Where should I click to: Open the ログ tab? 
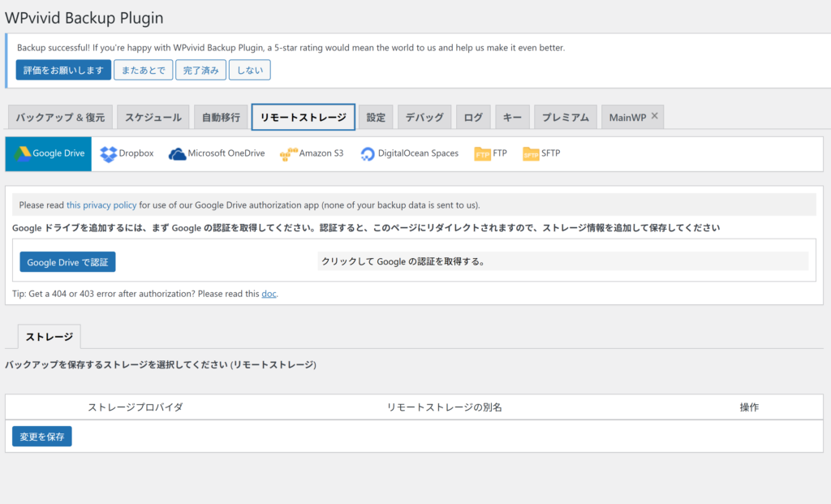pos(473,118)
